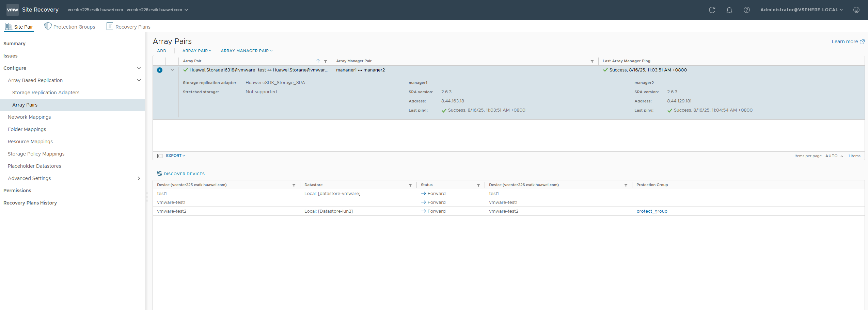Click the column toggle icon beside EXPORT
The width and height of the screenshot is (868, 310).
[x=160, y=156]
